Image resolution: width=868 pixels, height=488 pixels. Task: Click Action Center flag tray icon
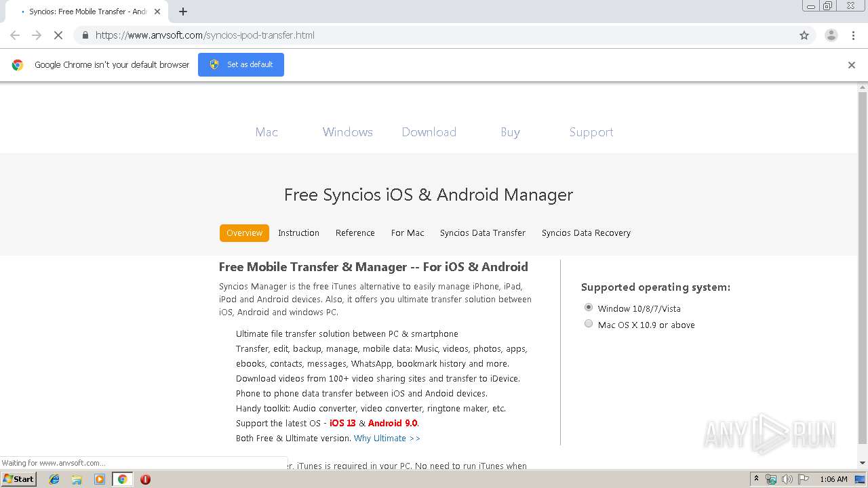[x=803, y=479]
